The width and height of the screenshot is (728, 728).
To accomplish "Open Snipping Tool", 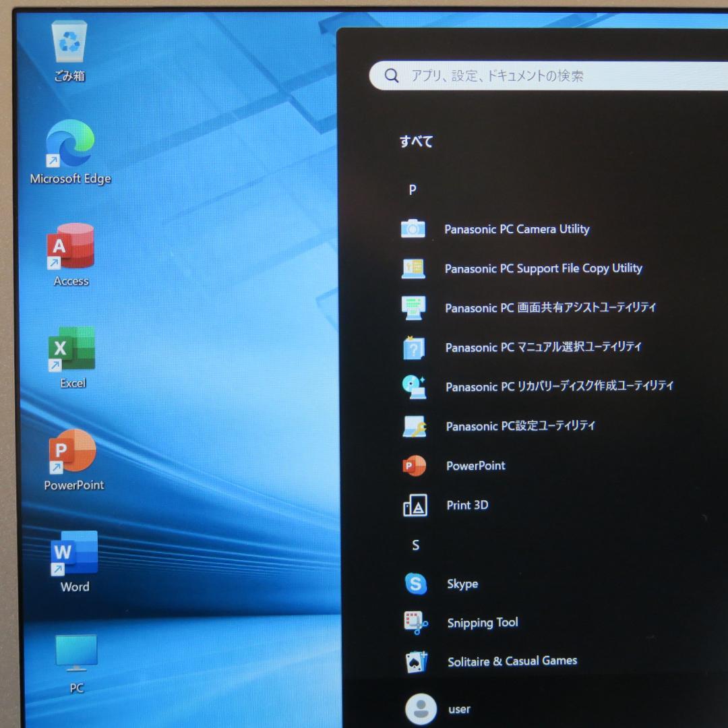I will [x=482, y=622].
